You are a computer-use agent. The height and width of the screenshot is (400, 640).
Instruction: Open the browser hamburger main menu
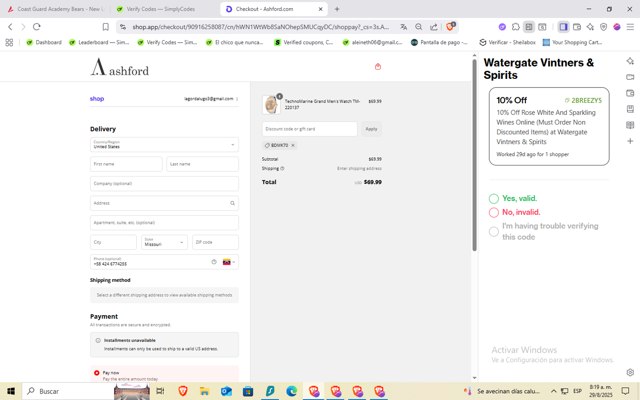pyautogui.click(x=630, y=27)
